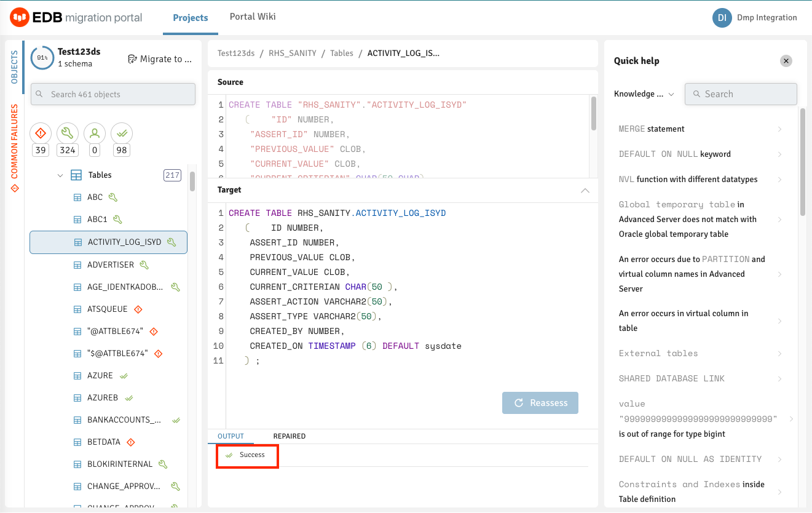The width and height of the screenshot is (812, 513).
Task: Expand SHARED DATABASE LINK help entry
Action: click(700, 379)
